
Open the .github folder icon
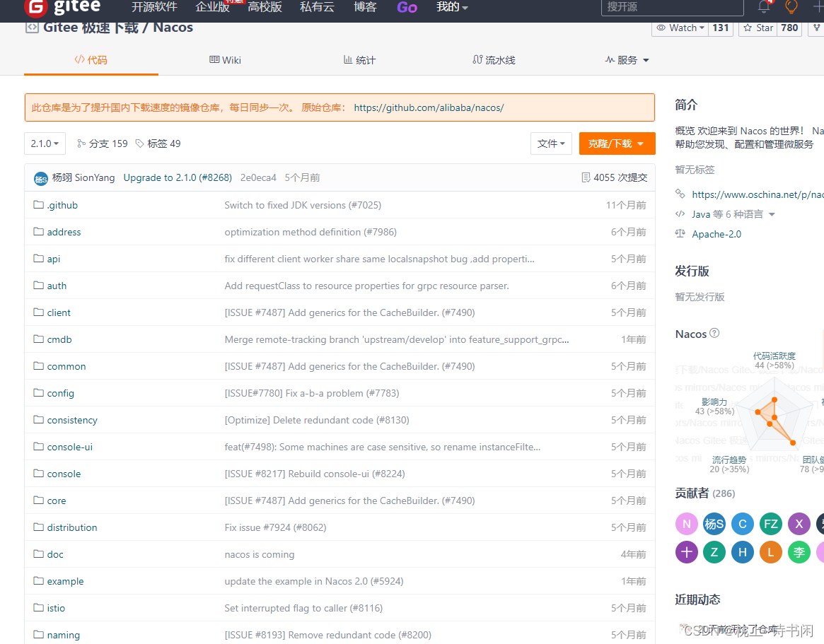click(x=38, y=204)
